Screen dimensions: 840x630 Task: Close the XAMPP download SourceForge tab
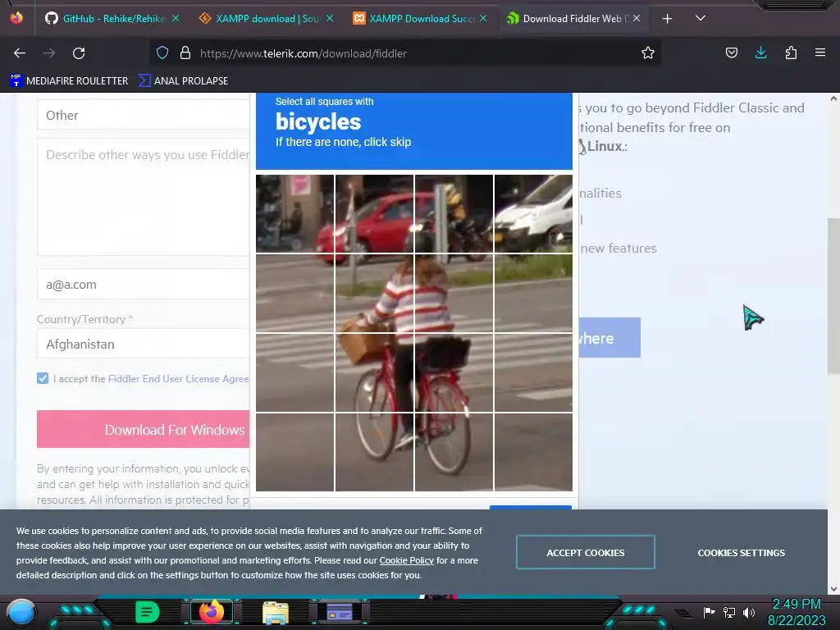[x=330, y=18]
